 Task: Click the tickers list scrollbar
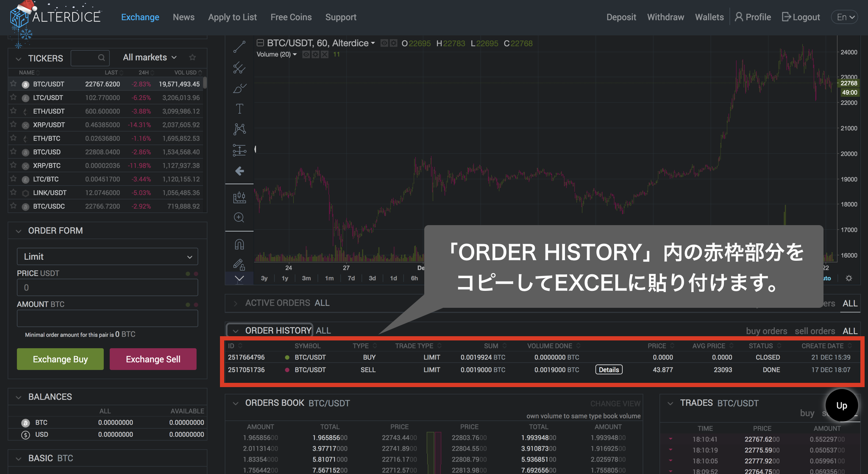pos(205,83)
